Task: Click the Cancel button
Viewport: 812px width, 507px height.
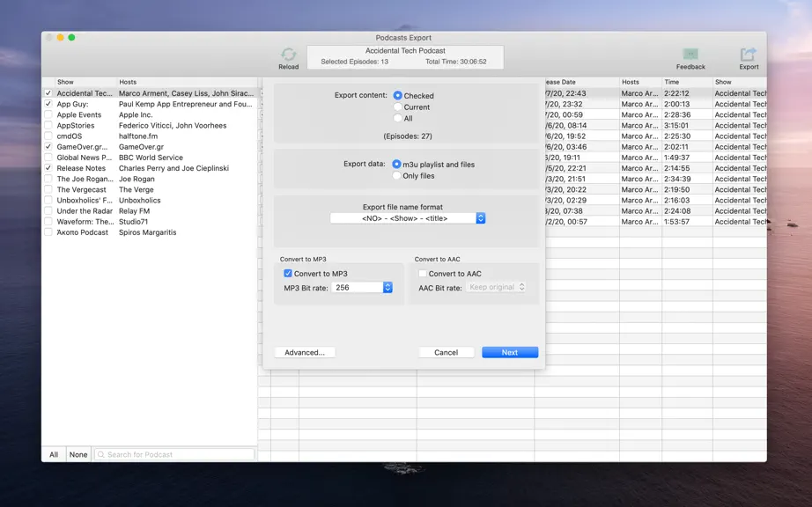Action: coord(446,352)
